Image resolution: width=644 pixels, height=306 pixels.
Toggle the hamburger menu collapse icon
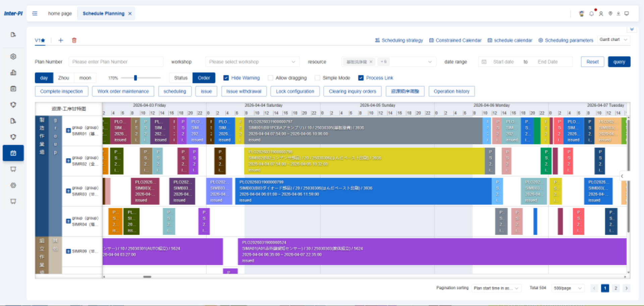[x=35, y=13]
